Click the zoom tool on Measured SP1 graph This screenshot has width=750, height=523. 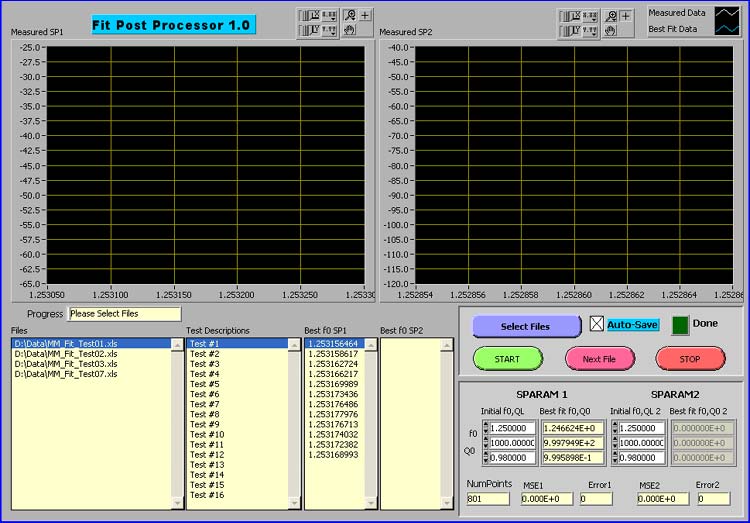[x=349, y=16]
